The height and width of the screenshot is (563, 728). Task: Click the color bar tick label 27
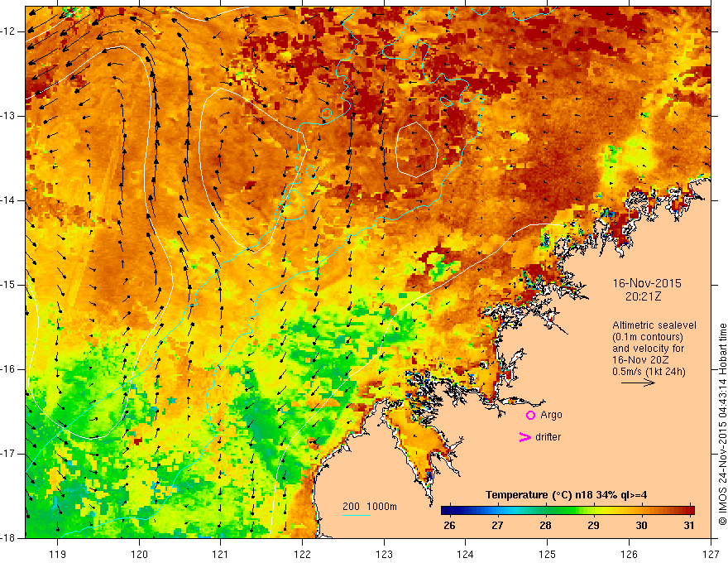coord(497,526)
